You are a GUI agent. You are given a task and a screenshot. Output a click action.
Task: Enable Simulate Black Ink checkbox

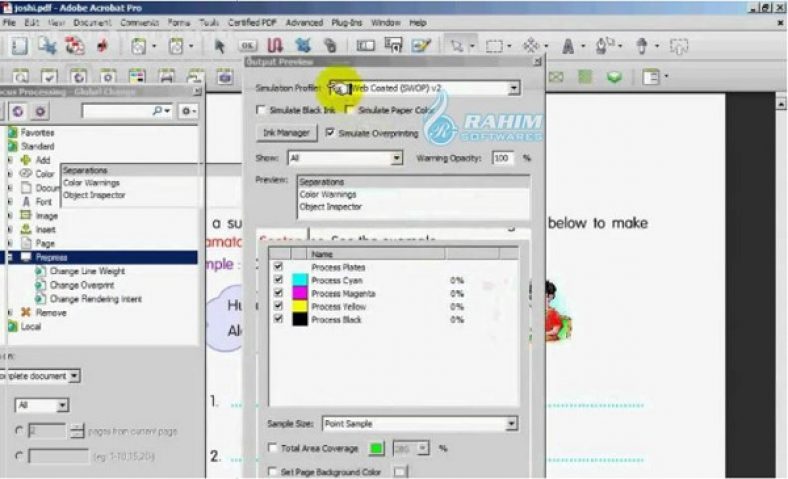[260, 110]
